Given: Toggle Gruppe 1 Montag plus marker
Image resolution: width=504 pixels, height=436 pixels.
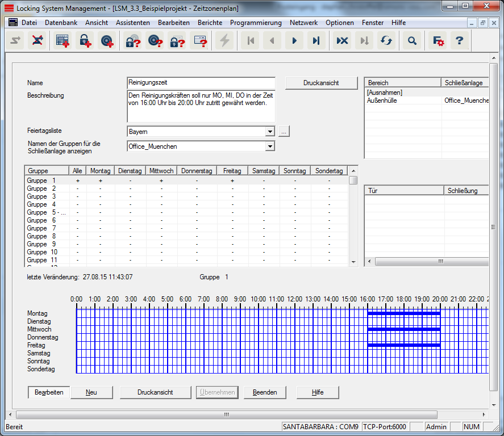Looking at the screenshot, I should [x=100, y=181].
